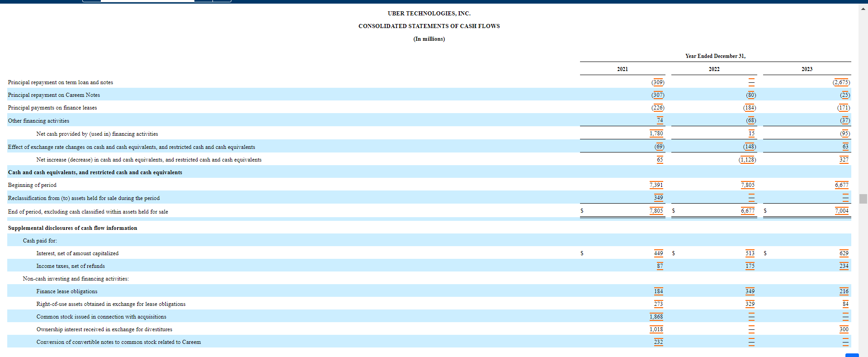Click the 2022 column header
The height and width of the screenshot is (357, 868).
(714, 69)
